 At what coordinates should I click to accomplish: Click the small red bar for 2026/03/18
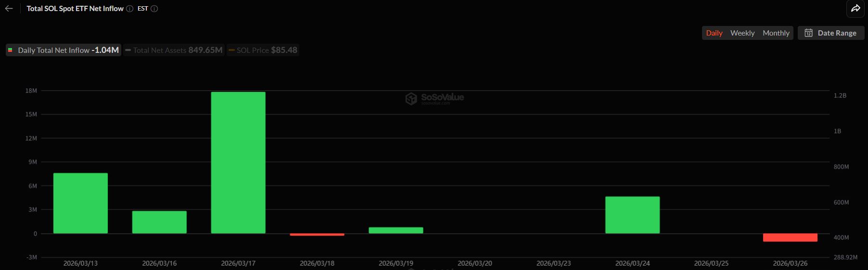pos(317,234)
